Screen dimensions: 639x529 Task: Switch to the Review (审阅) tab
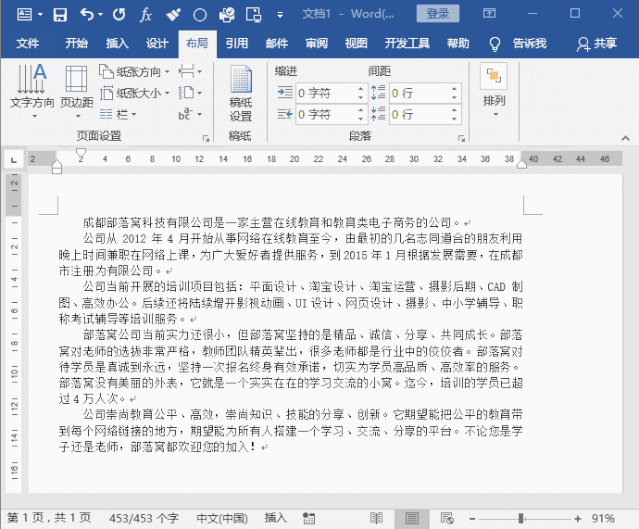point(317,43)
